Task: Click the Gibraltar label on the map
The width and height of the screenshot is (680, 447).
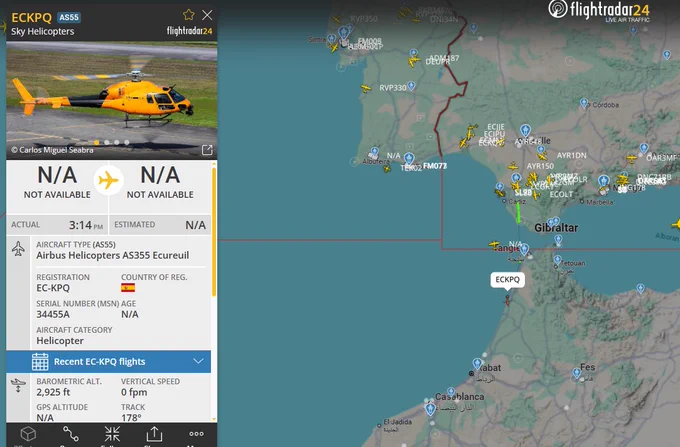Action: click(x=556, y=228)
